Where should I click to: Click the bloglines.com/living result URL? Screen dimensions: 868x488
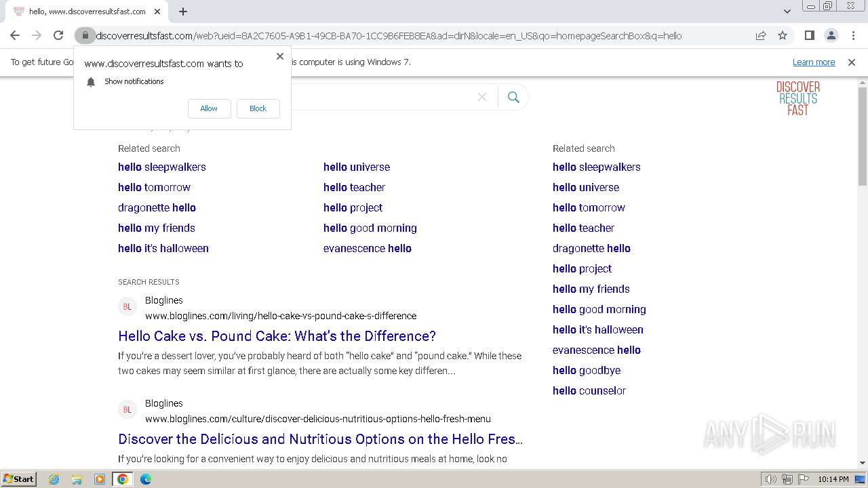(281, 316)
